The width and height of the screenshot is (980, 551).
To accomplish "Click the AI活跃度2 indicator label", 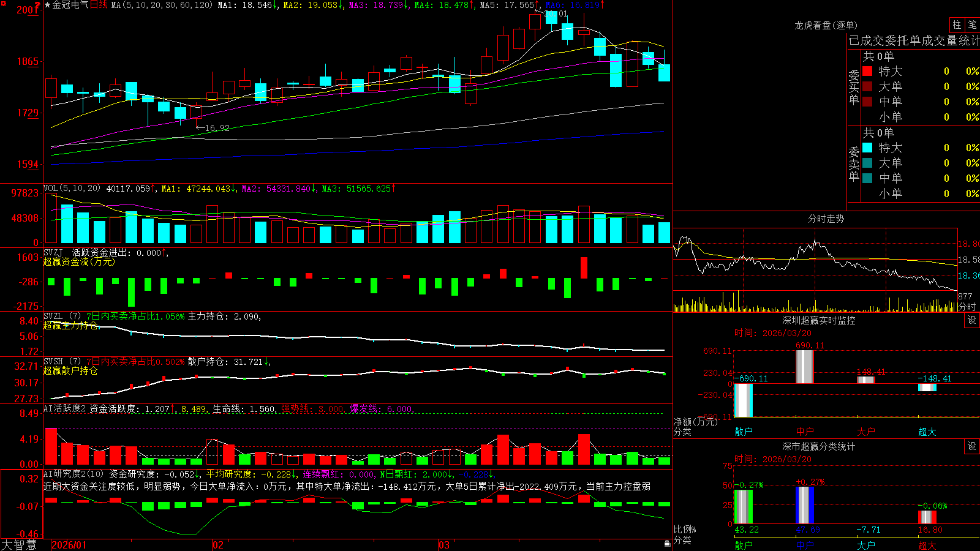I will click(x=65, y=408).
